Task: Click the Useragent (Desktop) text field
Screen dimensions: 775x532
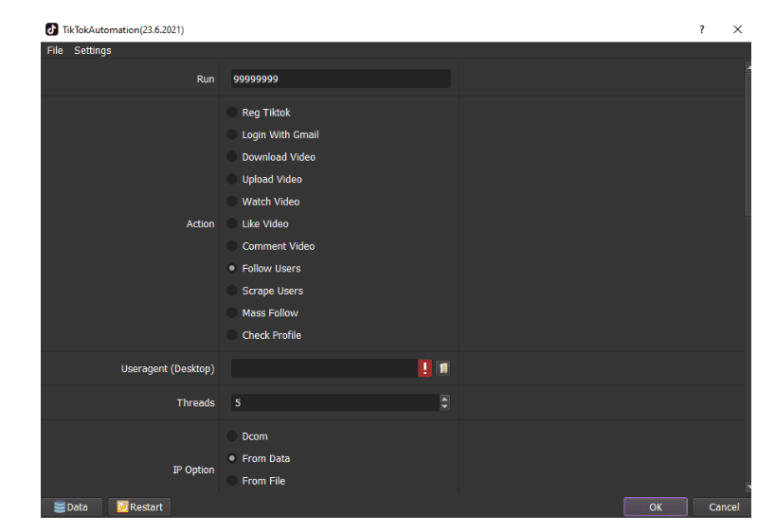Action: (x=324, y=368)
